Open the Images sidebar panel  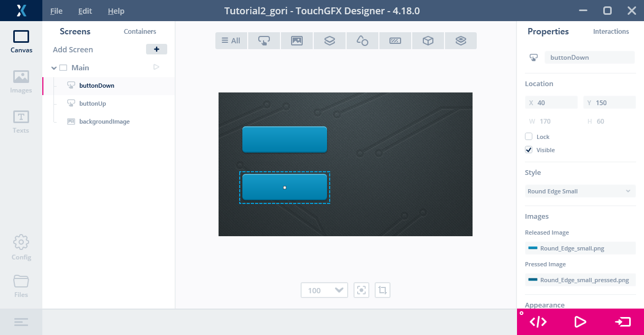click(21, 82)
